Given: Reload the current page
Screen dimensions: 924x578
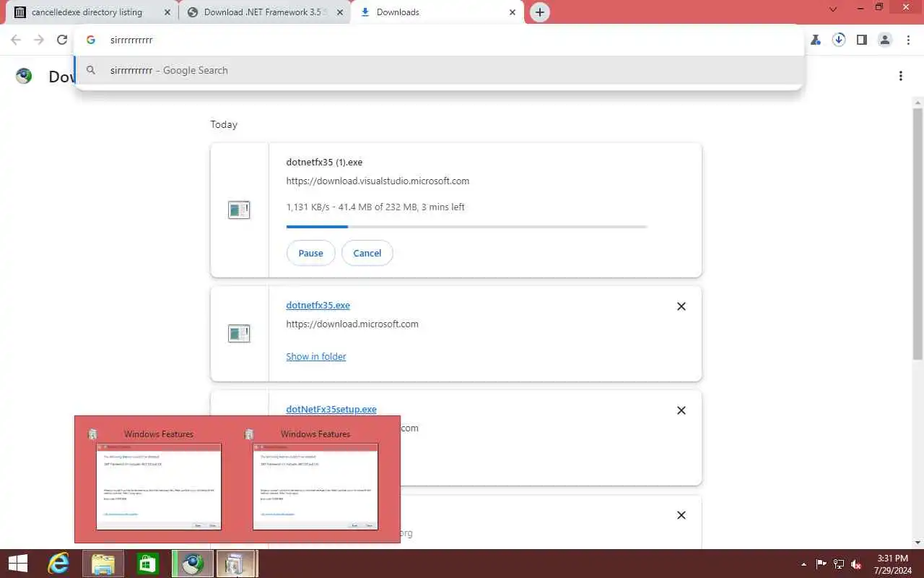Looking at the screenshot, I should 62,40.
